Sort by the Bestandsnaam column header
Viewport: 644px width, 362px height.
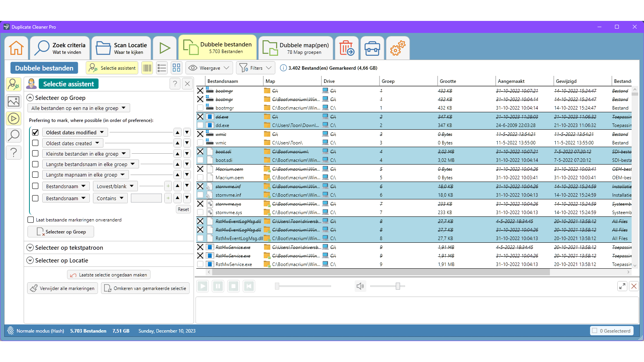[234, 81]
